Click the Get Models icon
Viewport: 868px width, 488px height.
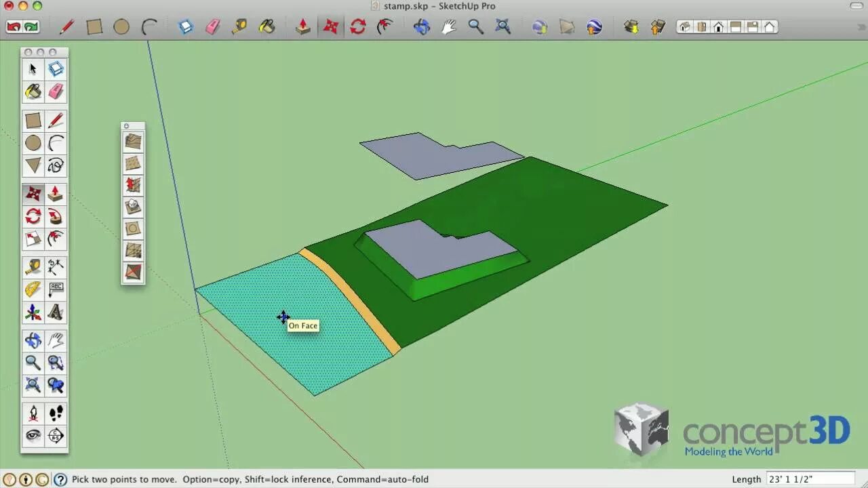[x=631, y=27]
